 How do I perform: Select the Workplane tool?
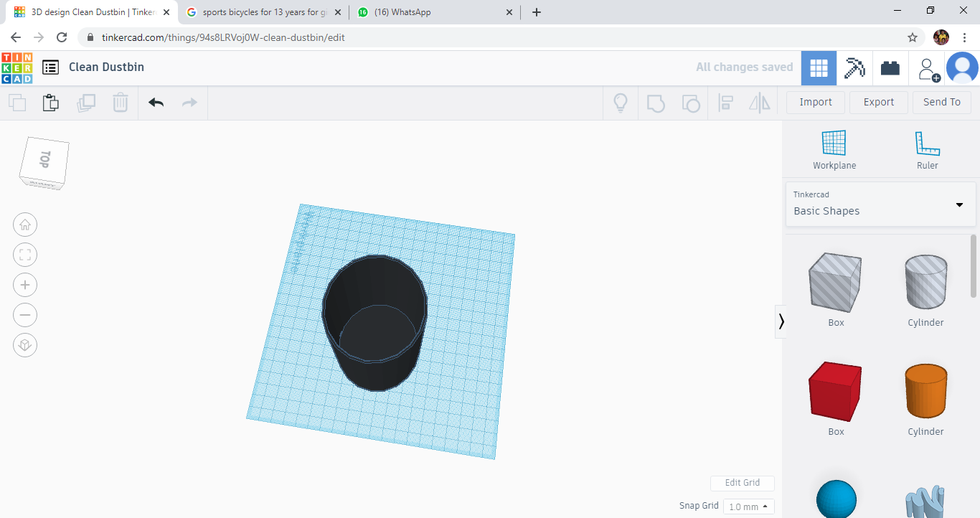pyautogui.click(x=834, y=150)
